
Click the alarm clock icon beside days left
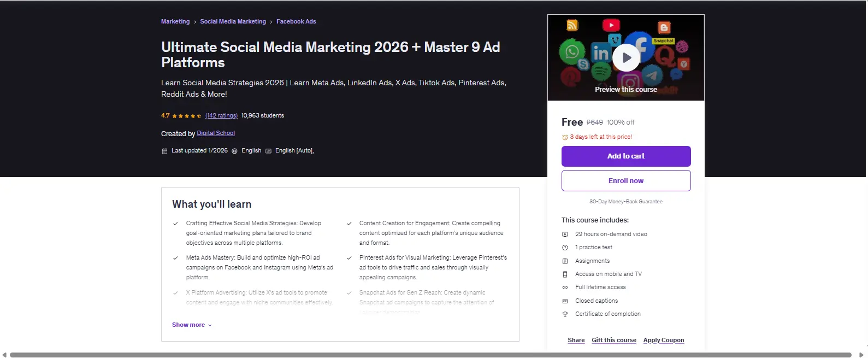click(565, 138)
